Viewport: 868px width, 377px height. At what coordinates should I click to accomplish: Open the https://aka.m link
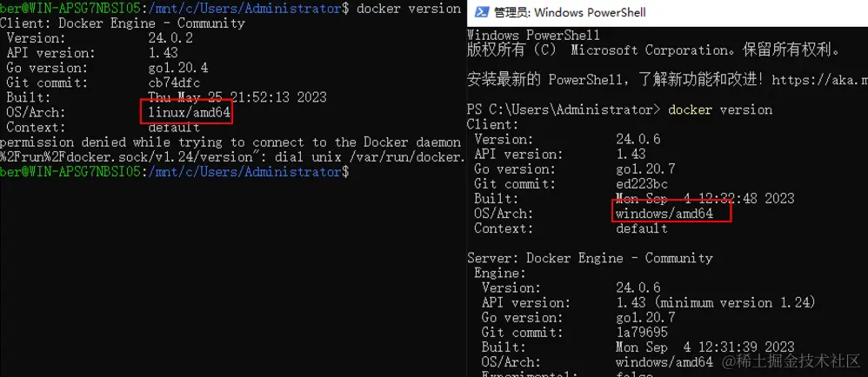point(819,80)
